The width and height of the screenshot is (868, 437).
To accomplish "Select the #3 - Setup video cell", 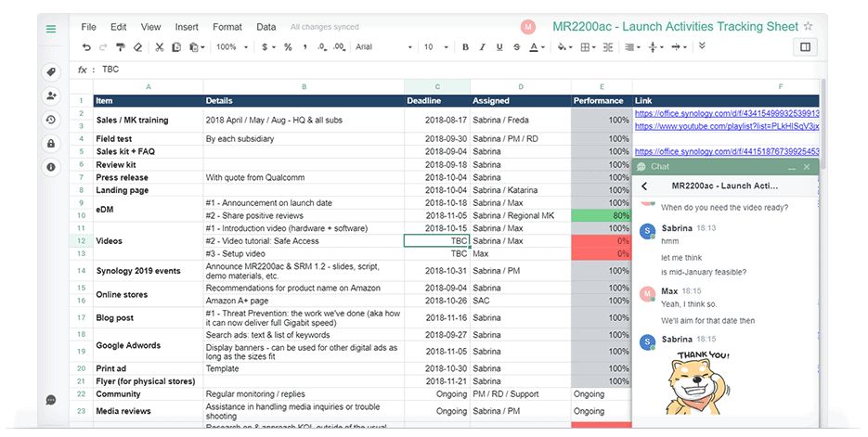I will tap(304, 254).
